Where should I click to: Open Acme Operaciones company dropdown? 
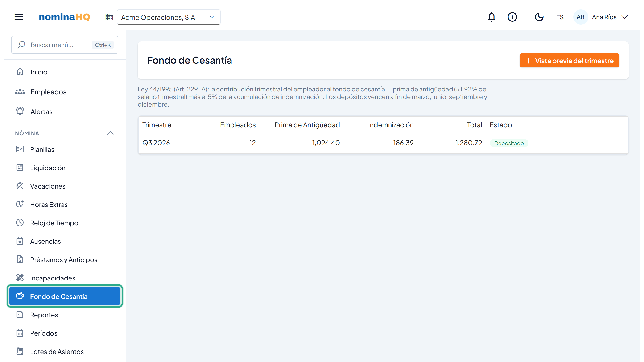pyautogui.click(x=169, y=17)
